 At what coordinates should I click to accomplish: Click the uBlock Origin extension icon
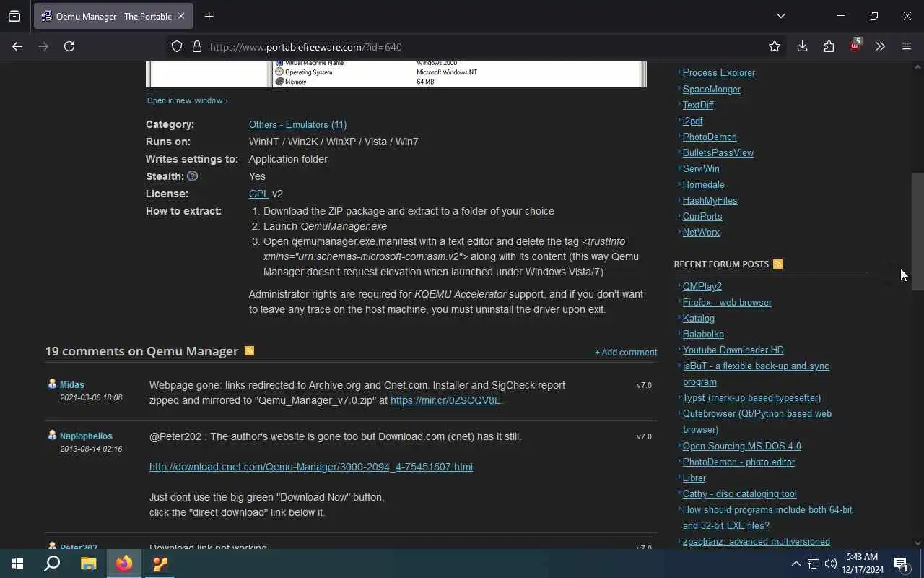[855, 46]
